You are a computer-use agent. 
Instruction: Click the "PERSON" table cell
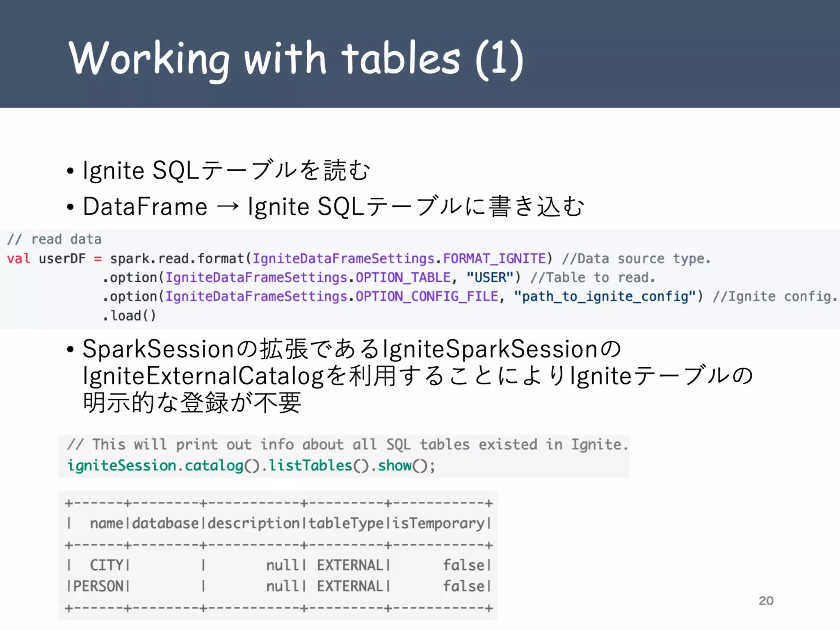coord(98,586)
